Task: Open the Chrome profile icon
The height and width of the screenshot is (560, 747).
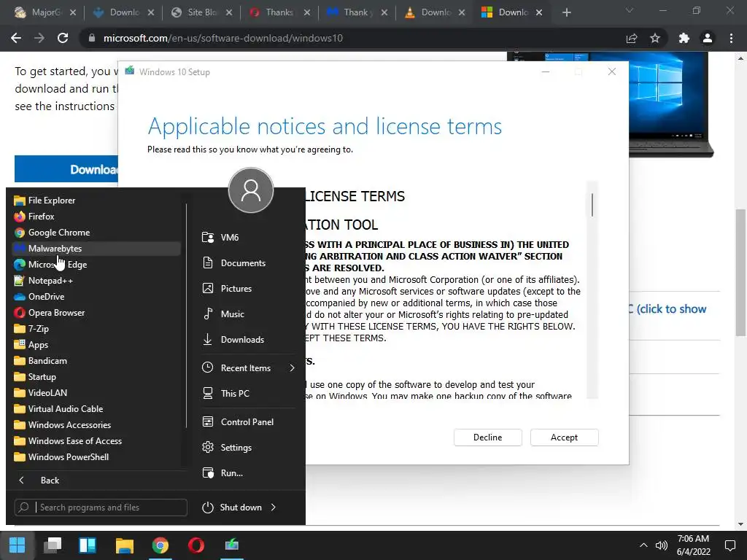Action: (708, 38)
